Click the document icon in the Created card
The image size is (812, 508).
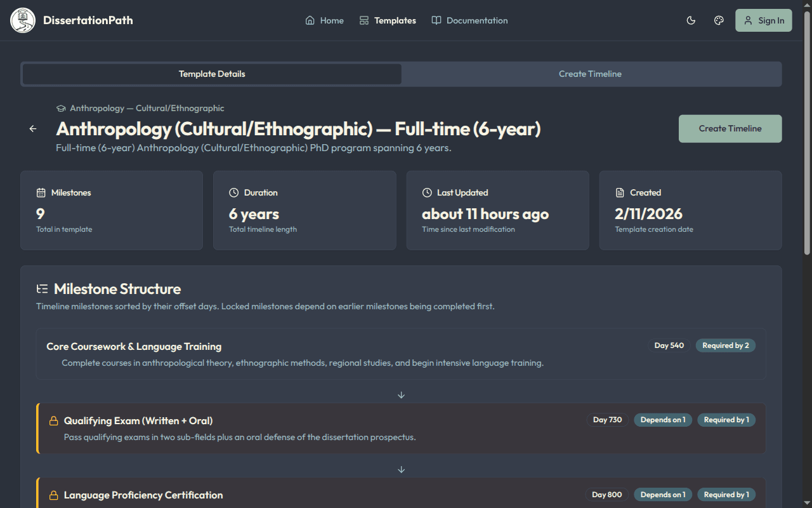620,192
